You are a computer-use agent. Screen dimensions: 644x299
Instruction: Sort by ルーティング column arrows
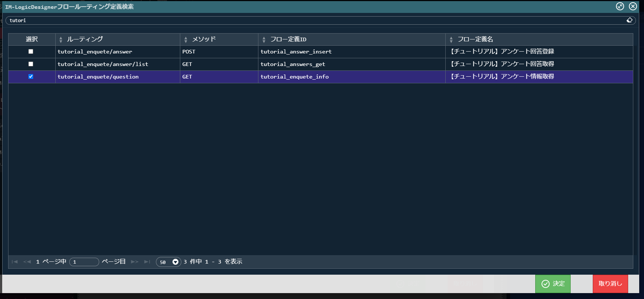click(x=61, y=40)
